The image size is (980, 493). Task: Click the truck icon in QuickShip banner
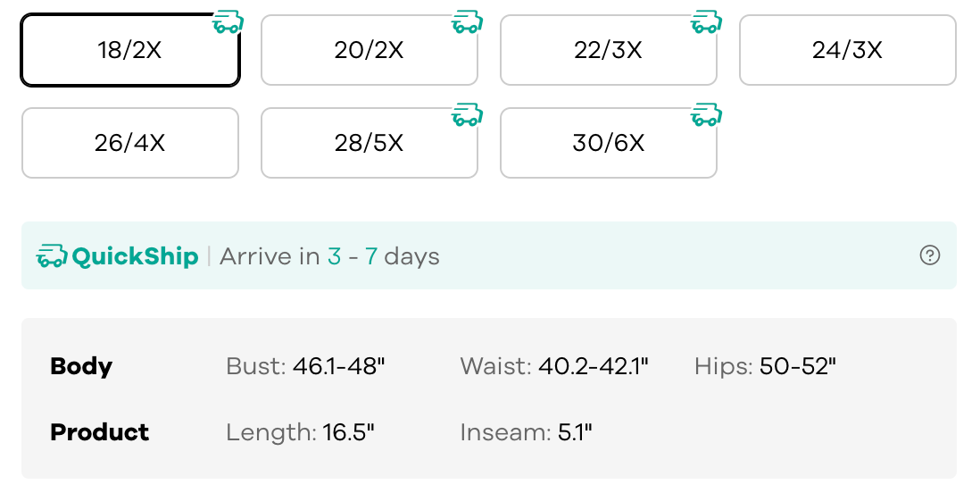click(52, 256)
